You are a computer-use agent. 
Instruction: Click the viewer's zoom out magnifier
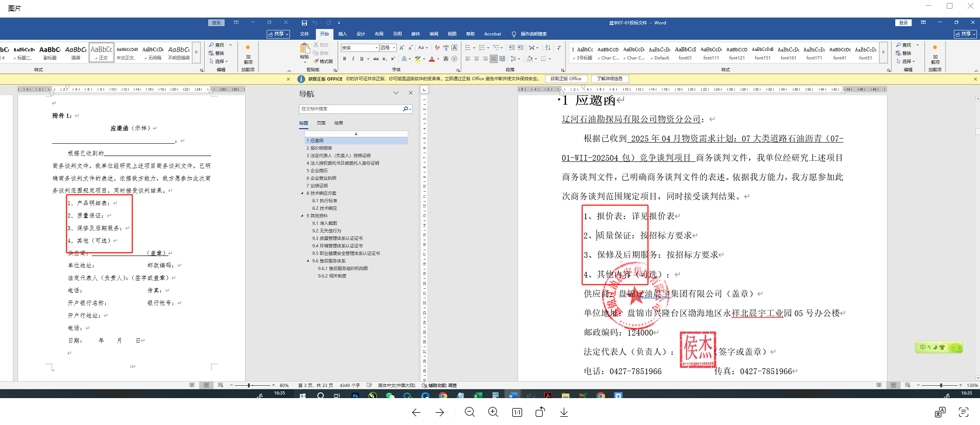coord(470,412)
